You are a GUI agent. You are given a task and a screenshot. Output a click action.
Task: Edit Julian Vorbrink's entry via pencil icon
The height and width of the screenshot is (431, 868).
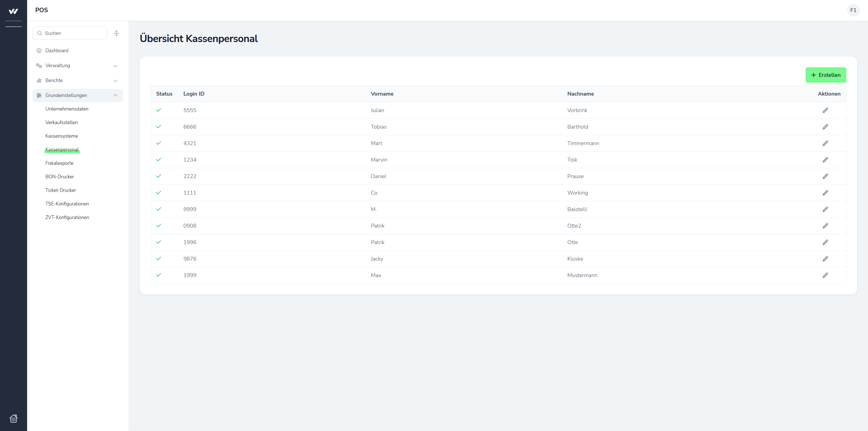tap(825, 110)
